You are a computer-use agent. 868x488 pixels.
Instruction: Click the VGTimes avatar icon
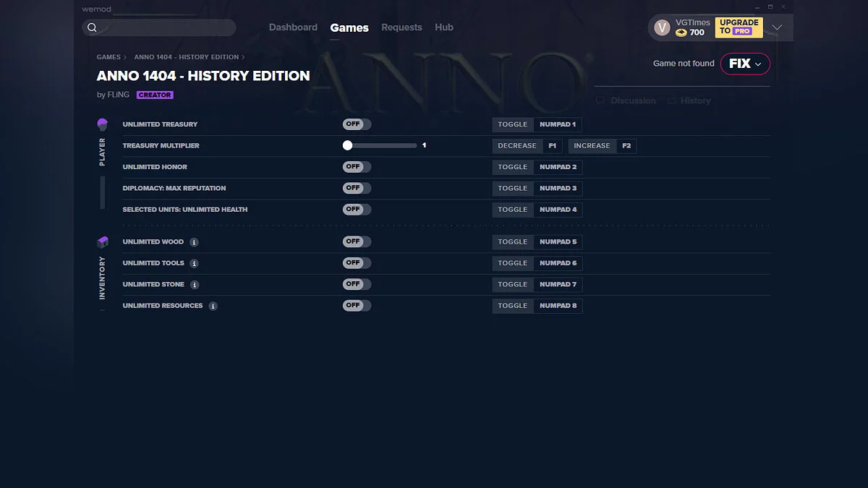[662, 27]
